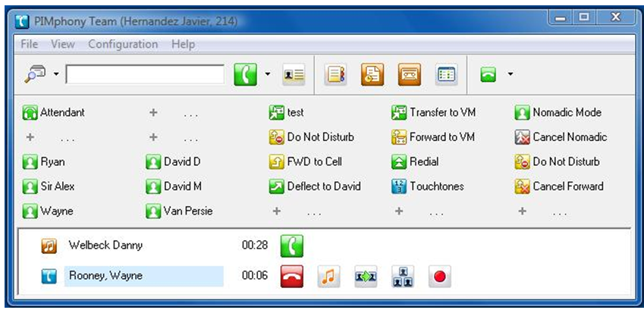644x310 pixels.
Task: Open the Touchtones keypad key
Action: 428,186
